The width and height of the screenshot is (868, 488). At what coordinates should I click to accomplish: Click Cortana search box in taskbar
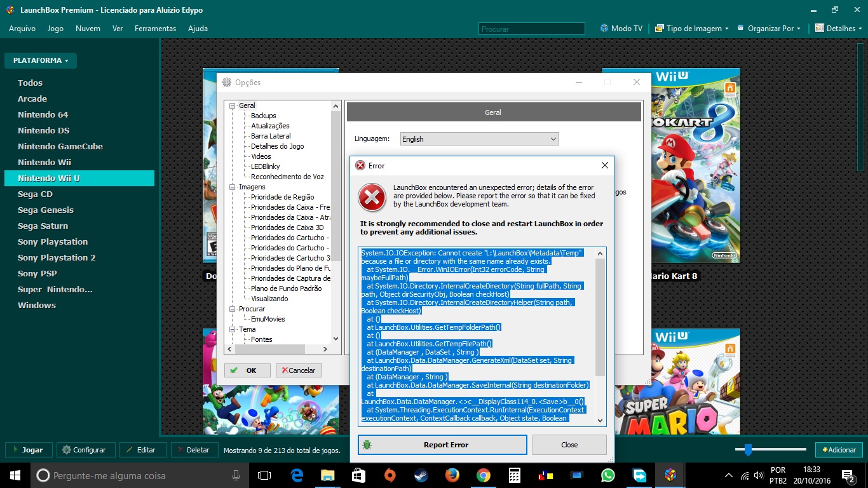point(139,475)
